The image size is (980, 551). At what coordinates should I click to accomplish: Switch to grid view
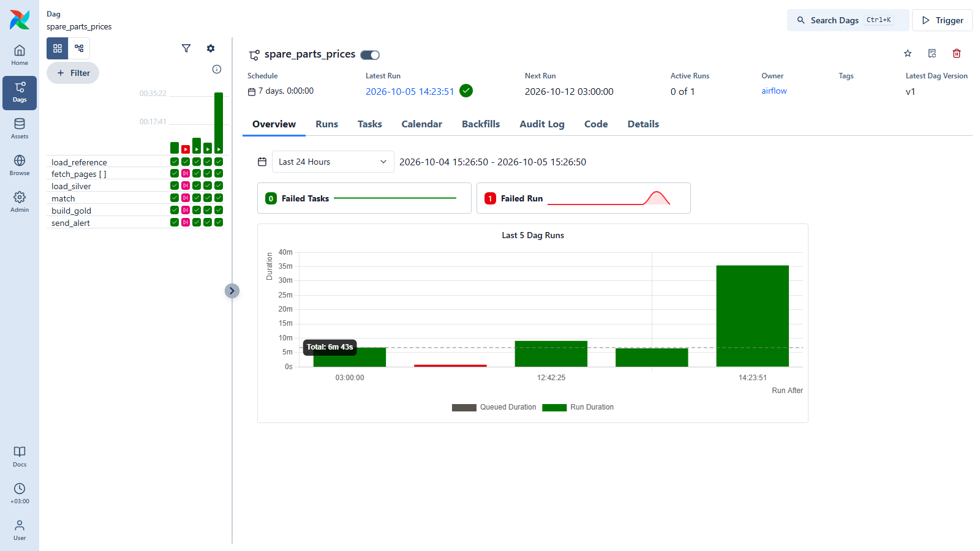(x=58, y=48)
